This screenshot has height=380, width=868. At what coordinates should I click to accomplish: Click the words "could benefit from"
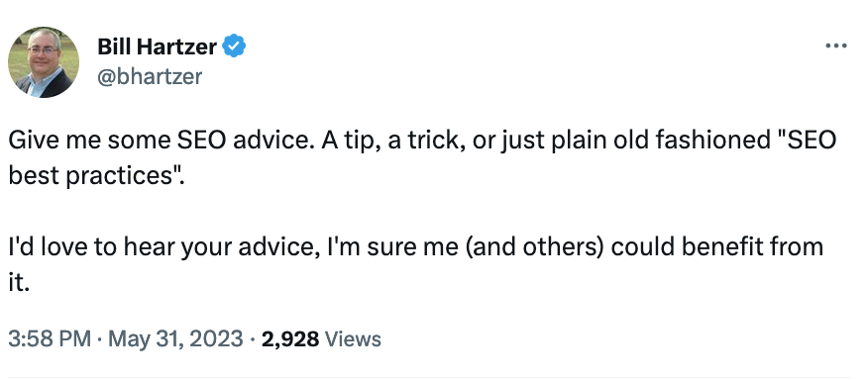pos(717,247)
